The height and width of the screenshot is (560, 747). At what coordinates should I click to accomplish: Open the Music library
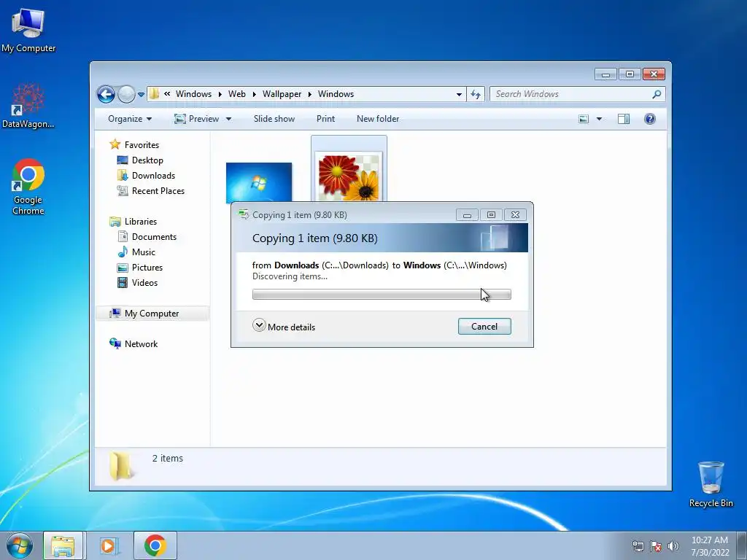[x=144, y=252]
